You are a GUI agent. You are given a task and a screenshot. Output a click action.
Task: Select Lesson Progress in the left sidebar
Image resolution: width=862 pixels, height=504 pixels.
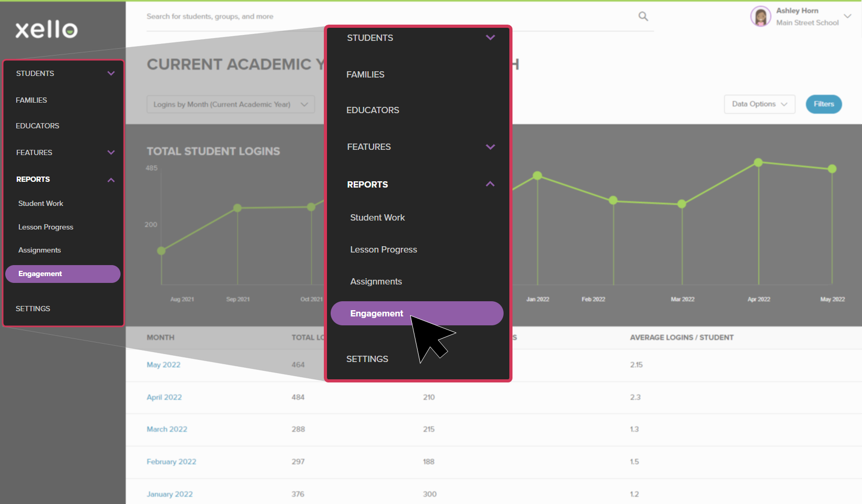pyautogui.click(x=46, y=227)
